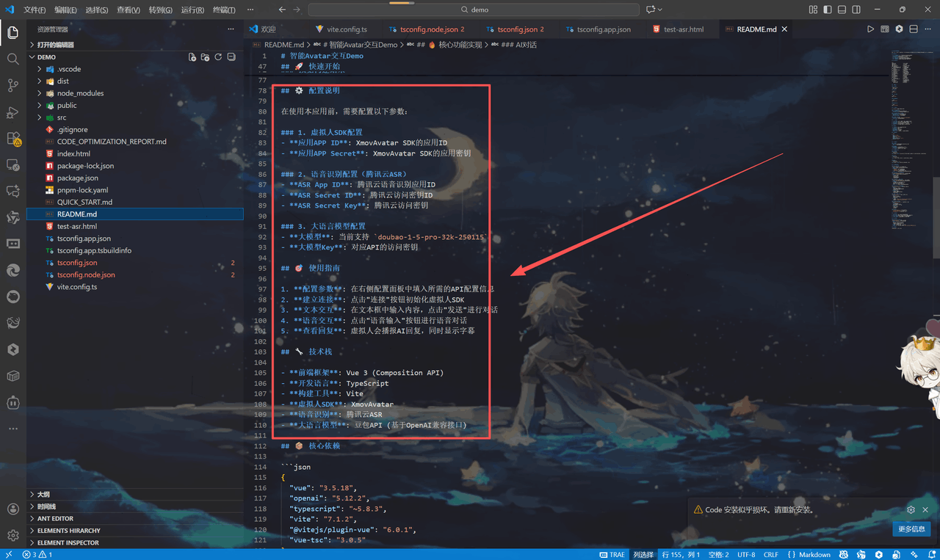Dismiss the Code installation warning notification

click(x=925, y=509)
